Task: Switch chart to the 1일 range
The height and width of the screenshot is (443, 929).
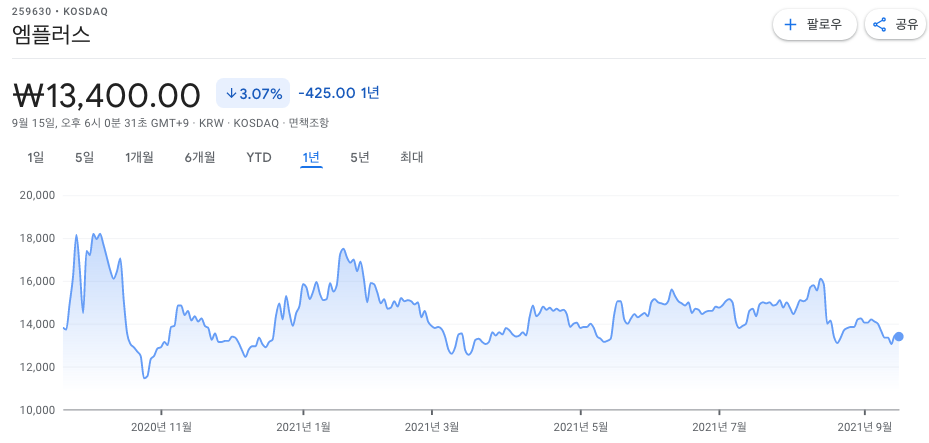Action: 36,158
